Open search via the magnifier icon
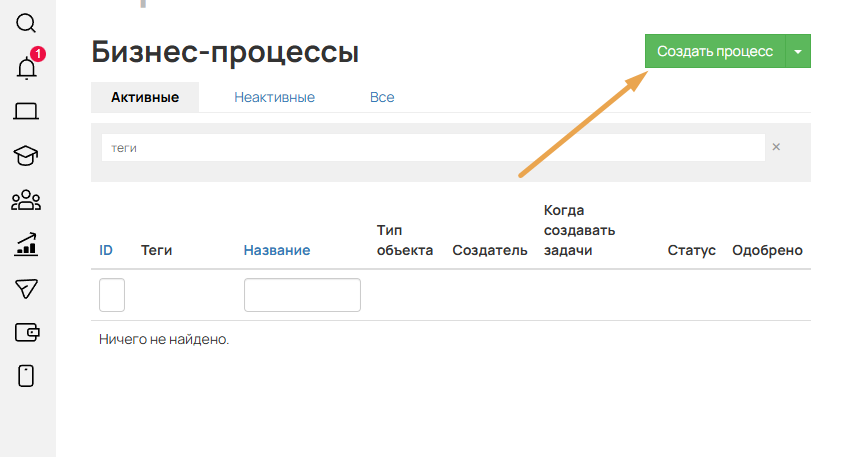The width and height of the screenshot is (854, 457). tap(27, 23)
